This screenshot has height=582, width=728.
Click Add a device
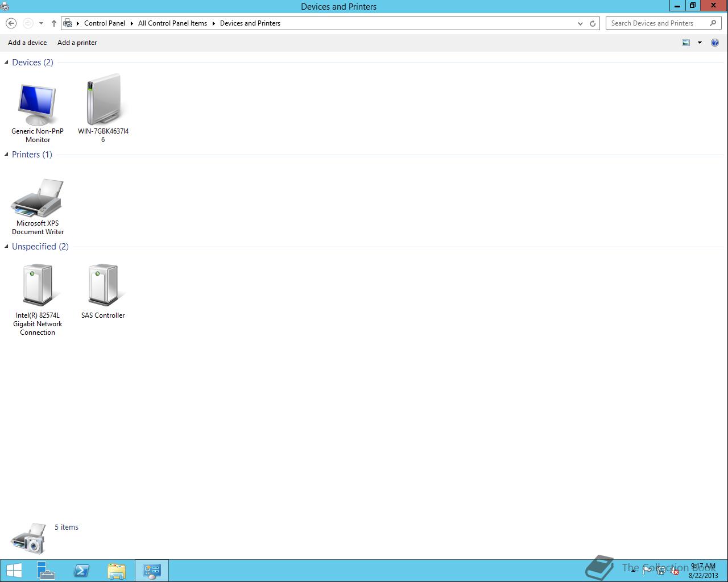coord(27,43)
